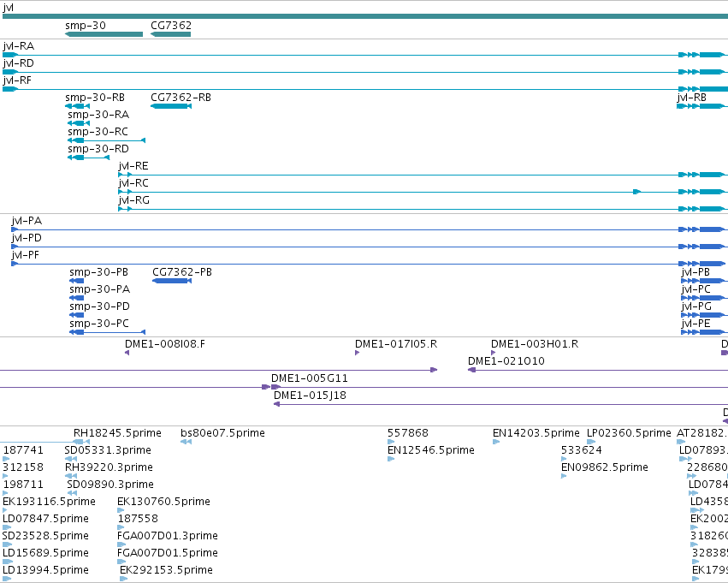Pick the smp-30-PC protein label
The image size is (728, 583).
pos(99,324)
